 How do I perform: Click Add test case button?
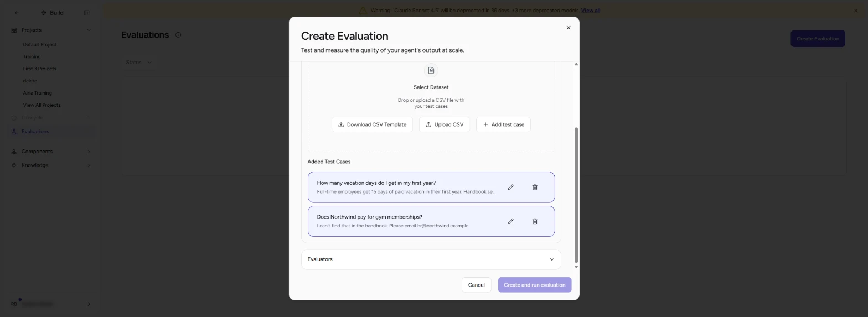tap(503, 124)
